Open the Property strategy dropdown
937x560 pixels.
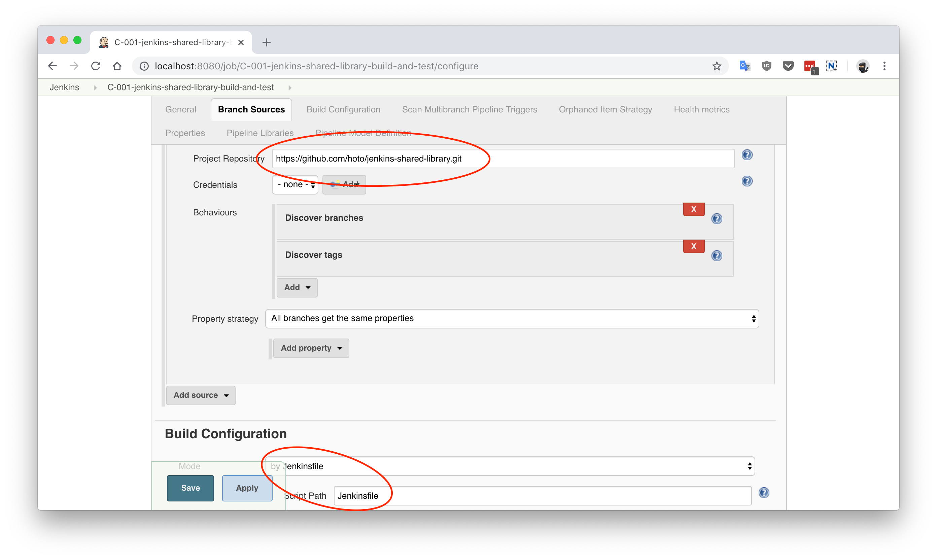(x=512, y=318)
